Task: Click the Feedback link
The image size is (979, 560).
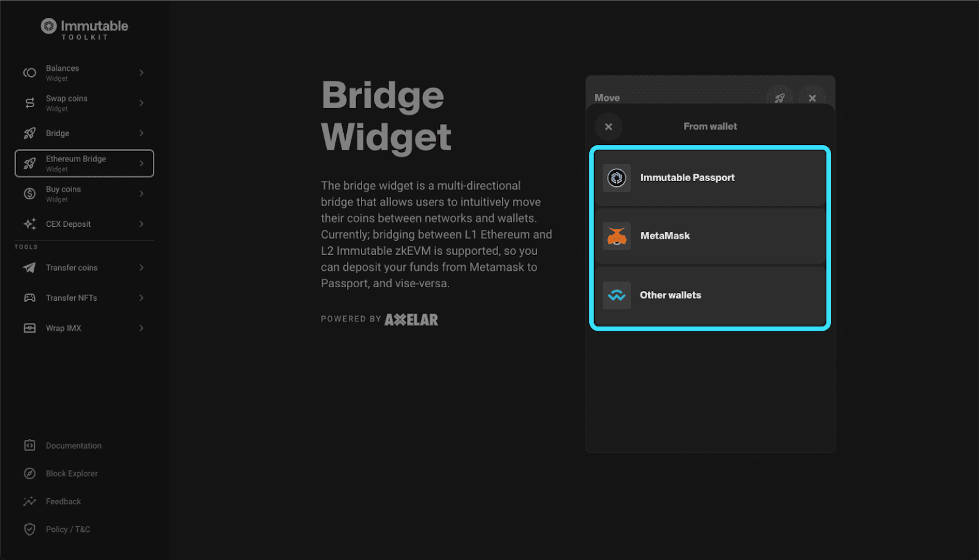Action: click(x=63, y=501)
